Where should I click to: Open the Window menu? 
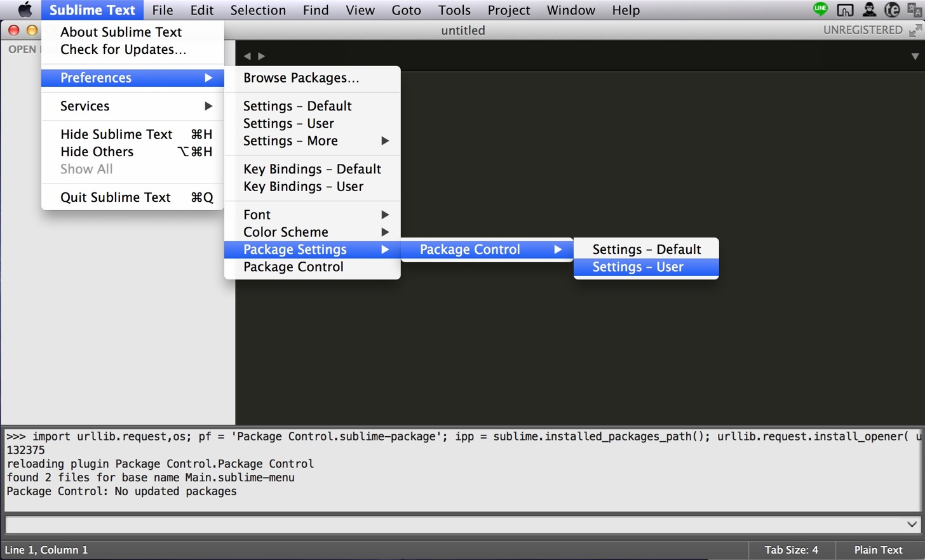[571, 10]
